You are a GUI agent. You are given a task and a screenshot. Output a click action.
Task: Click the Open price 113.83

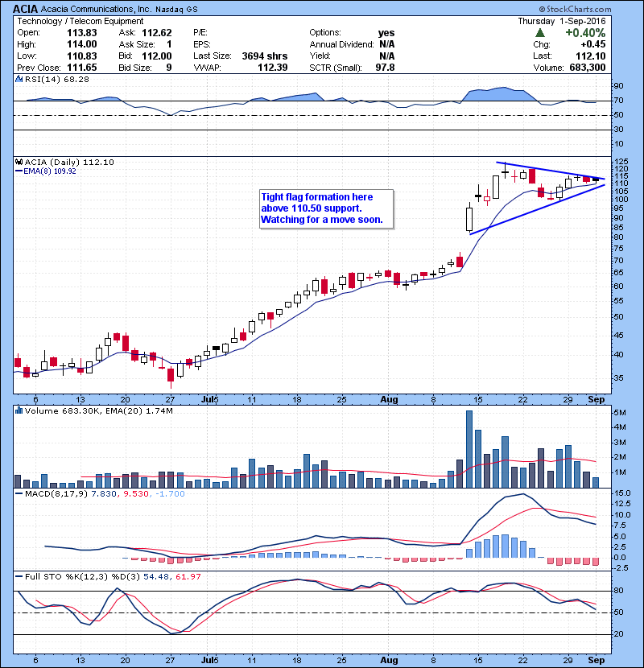(x=82, y=33)
